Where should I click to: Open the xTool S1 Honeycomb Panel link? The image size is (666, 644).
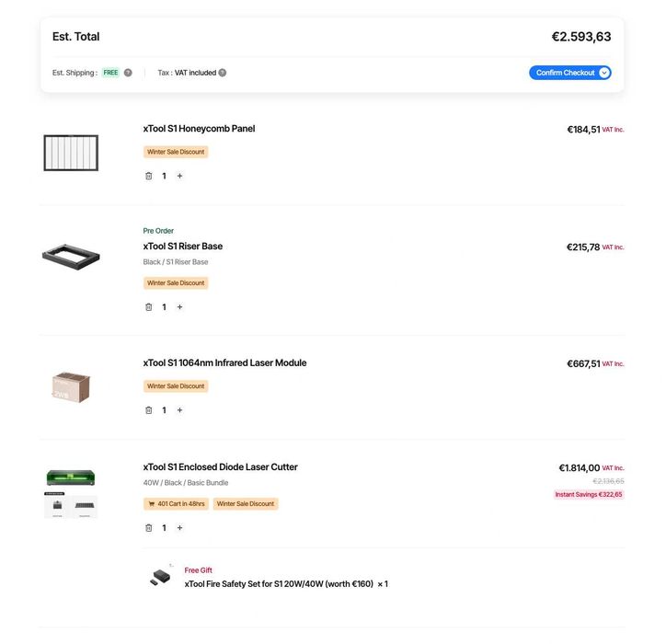coord(199,129)
